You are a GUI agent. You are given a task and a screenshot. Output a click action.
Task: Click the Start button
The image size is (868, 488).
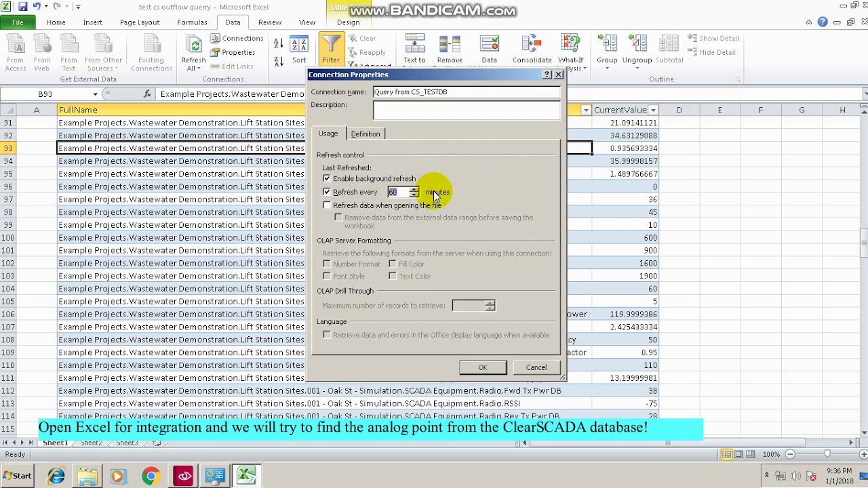pyautogui.click(x=18, y=476)
